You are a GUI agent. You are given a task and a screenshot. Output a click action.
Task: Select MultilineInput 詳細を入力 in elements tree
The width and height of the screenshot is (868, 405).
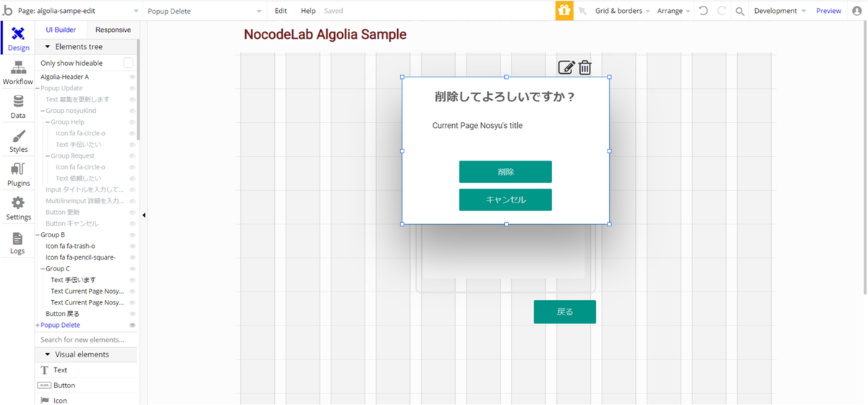(85, 201)
